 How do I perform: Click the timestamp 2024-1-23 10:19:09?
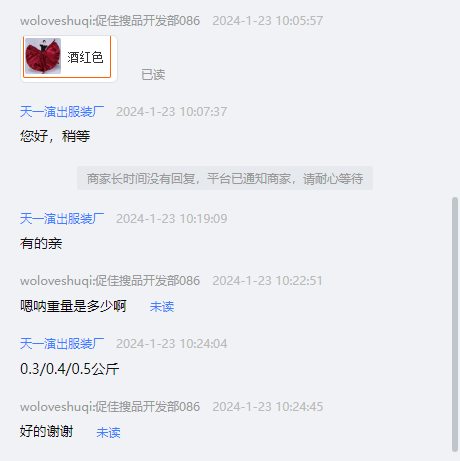(172, 219)
